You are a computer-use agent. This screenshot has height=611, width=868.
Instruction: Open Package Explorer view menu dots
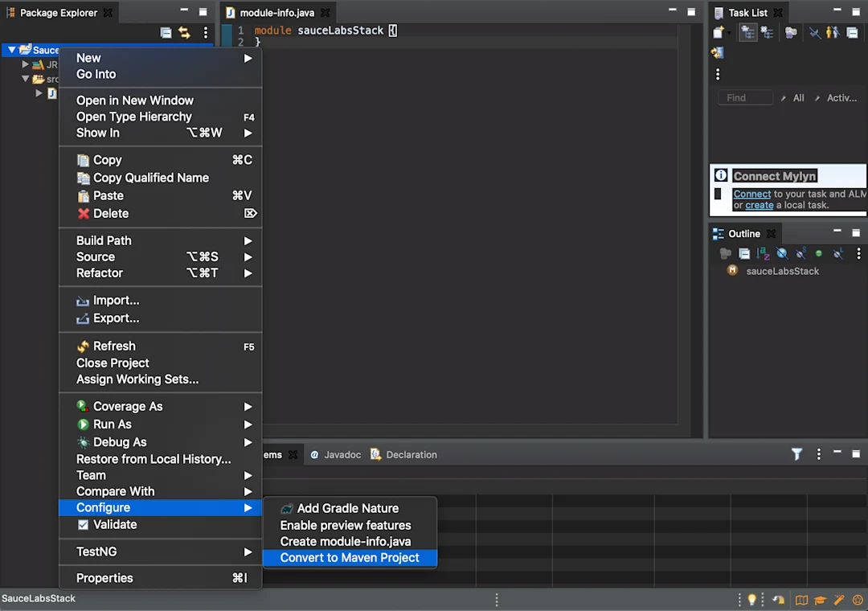pos(206,33)
